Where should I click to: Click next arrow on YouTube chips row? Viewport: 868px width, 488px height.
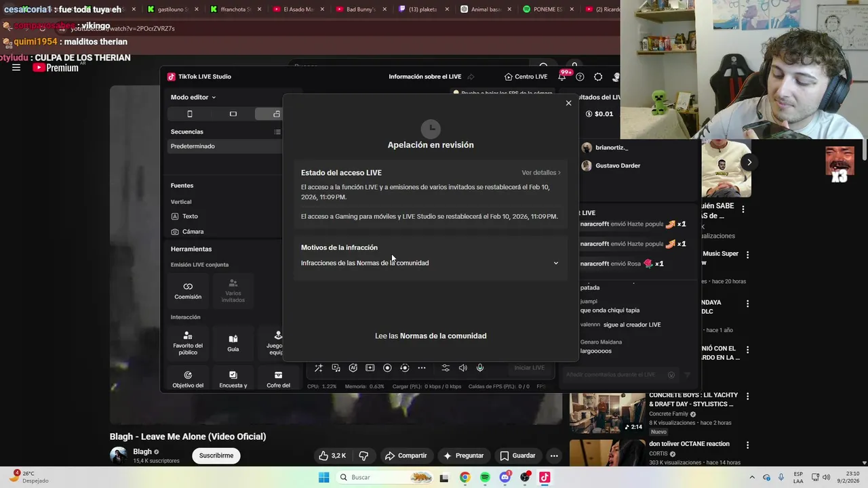coord(749,162)
